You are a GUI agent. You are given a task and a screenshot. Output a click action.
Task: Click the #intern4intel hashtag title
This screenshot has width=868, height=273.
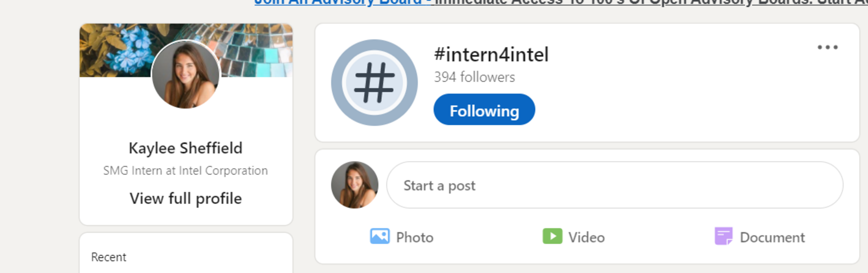(491, 55)
